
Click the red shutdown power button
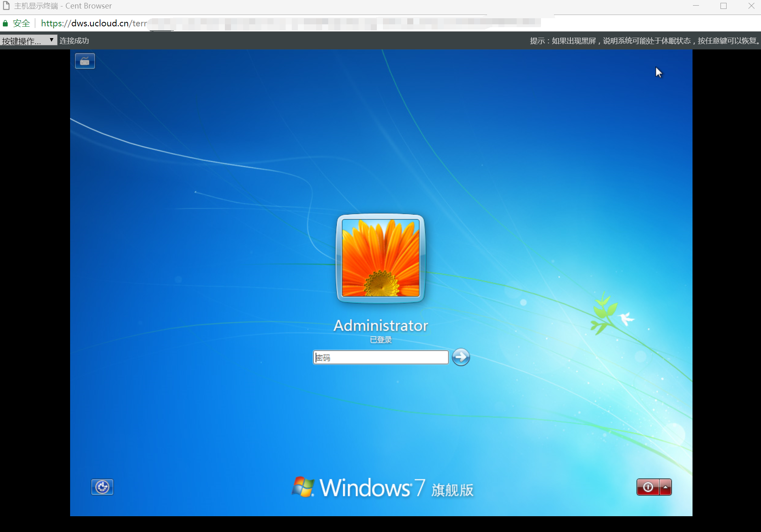[x=648, y=487]
